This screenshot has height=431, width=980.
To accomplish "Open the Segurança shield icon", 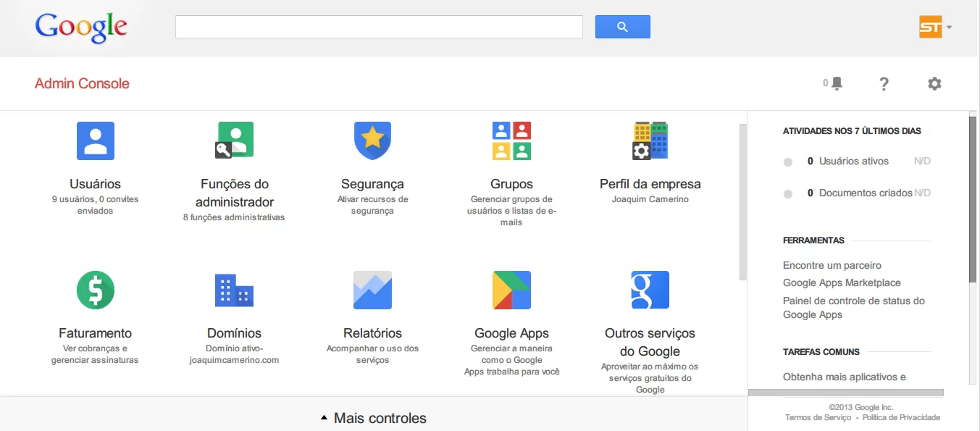I will (x=372, y=141).
